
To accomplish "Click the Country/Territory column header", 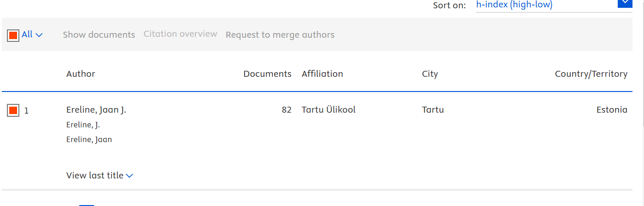I will pos(591,74).
